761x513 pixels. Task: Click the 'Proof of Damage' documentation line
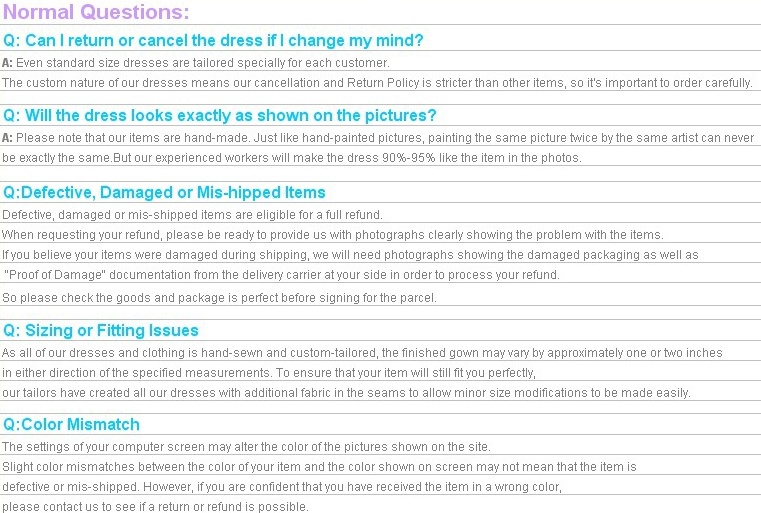point(281,275)
